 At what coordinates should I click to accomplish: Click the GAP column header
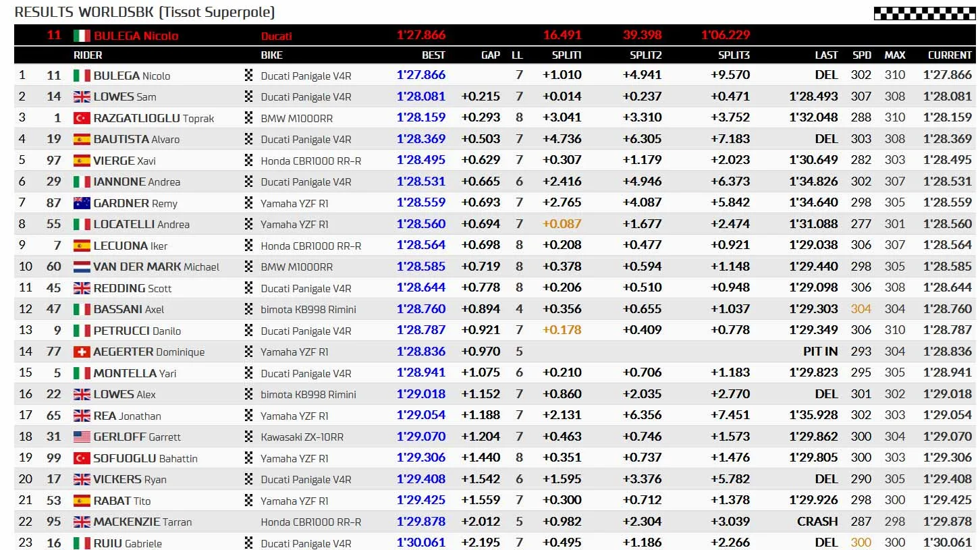pos(491,55)
